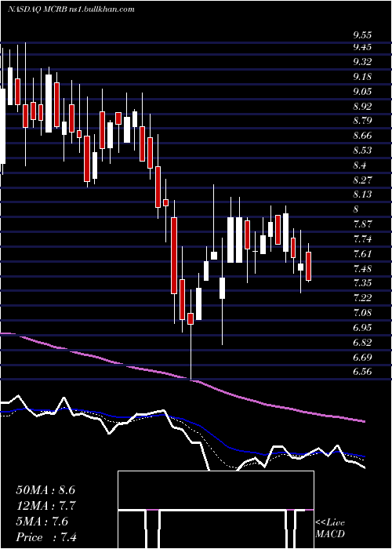Image resolution: width=392 pixels, height=549 pixels.
Task: Click the 5MA : 7.6 readout
Action: [x=42, y=522]
